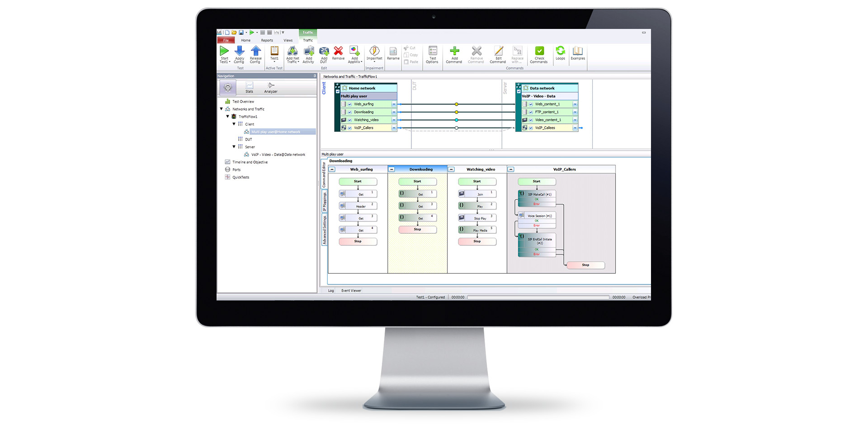Click the green Add Command icon

point(454,51)
